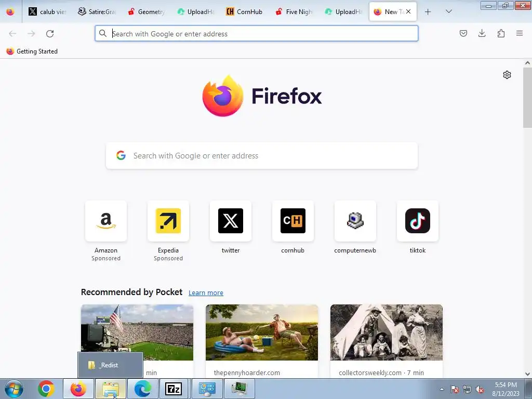532x399 pixels.
Task: Open the Action Center flag icon
Action: [455, 389]
